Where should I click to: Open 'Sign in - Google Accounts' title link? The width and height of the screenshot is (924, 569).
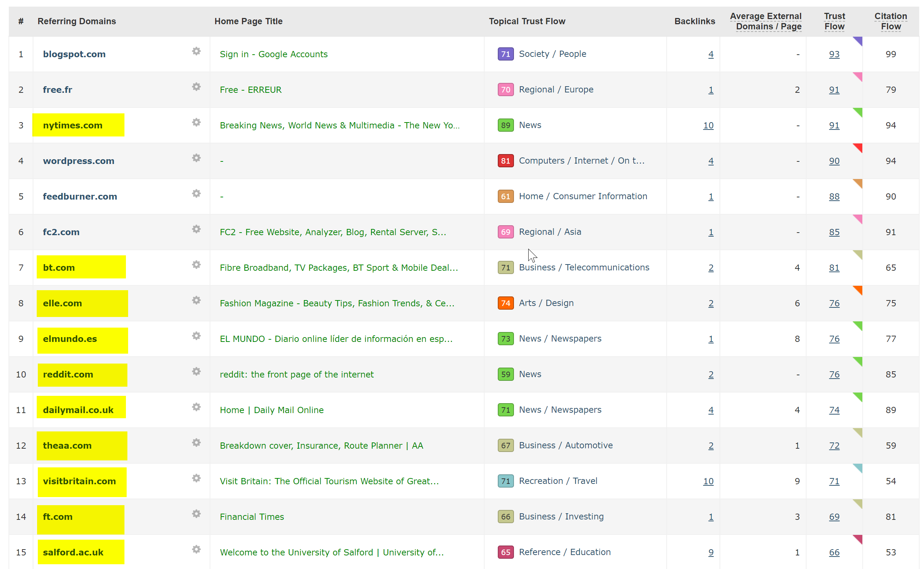(274, 54)
